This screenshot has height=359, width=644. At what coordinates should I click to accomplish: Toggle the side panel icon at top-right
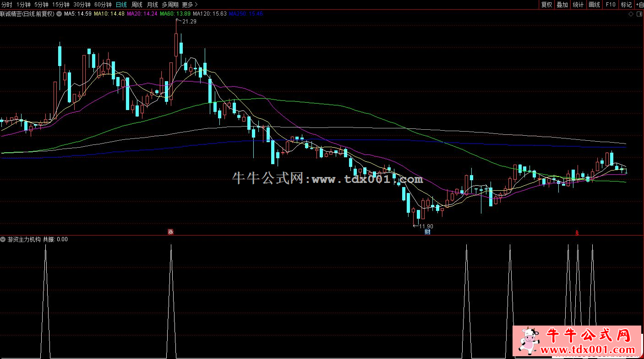[639, 14]
